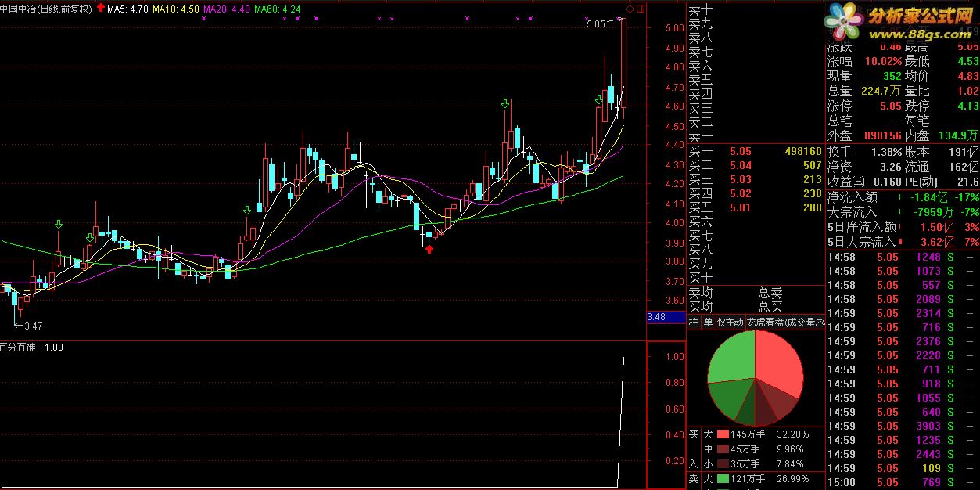The width and height of the screenshot is (980, 490).
Task: Click the 总卖 label
Action: click(x=770, y=293)
